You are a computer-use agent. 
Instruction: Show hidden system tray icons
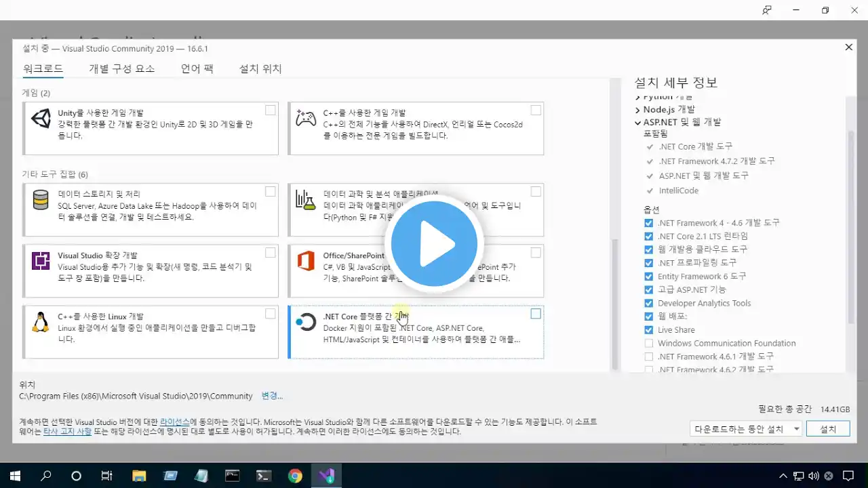[783, 476]
